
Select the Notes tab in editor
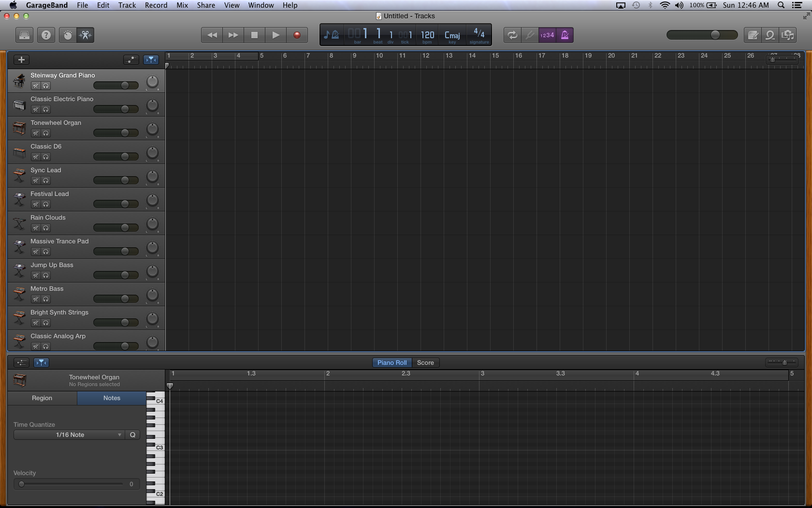click(x=112, y=398)
